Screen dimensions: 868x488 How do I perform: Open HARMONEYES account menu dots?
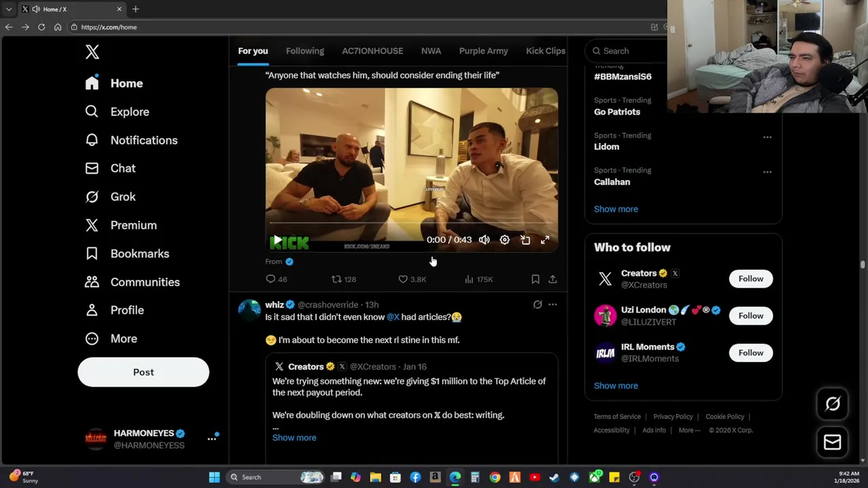212,439
